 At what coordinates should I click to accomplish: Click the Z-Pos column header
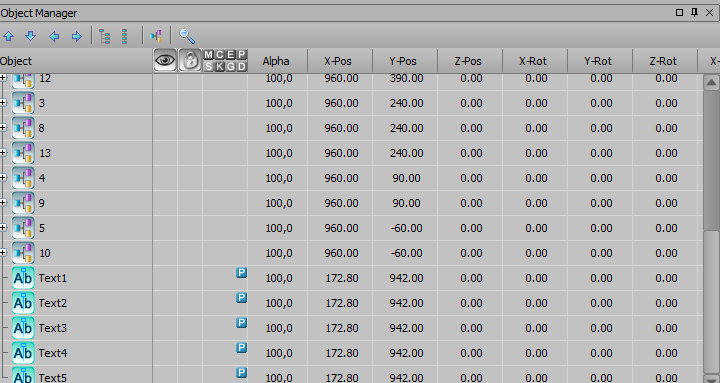[x=470, y=61]
